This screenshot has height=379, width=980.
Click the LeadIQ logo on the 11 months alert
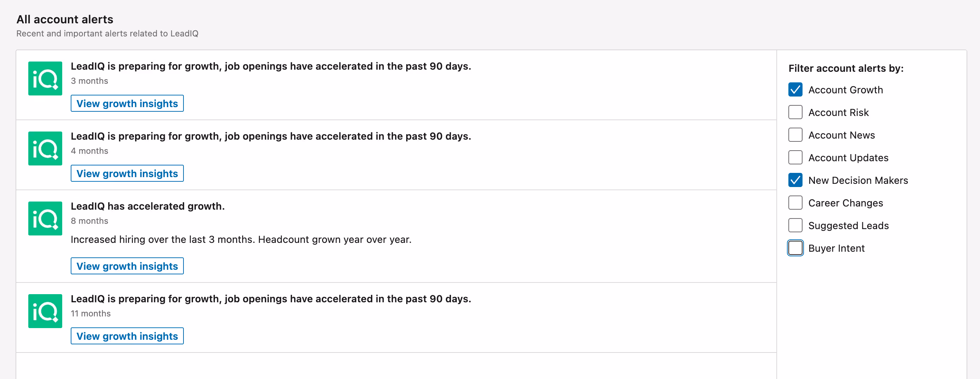45,311
